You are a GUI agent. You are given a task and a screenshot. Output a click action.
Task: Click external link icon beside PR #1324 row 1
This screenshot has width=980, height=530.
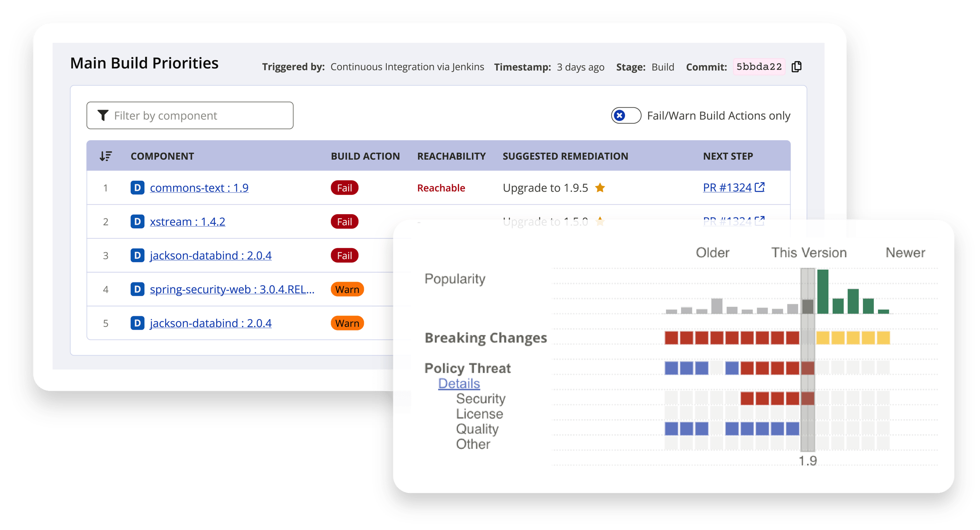click(760, 187)
